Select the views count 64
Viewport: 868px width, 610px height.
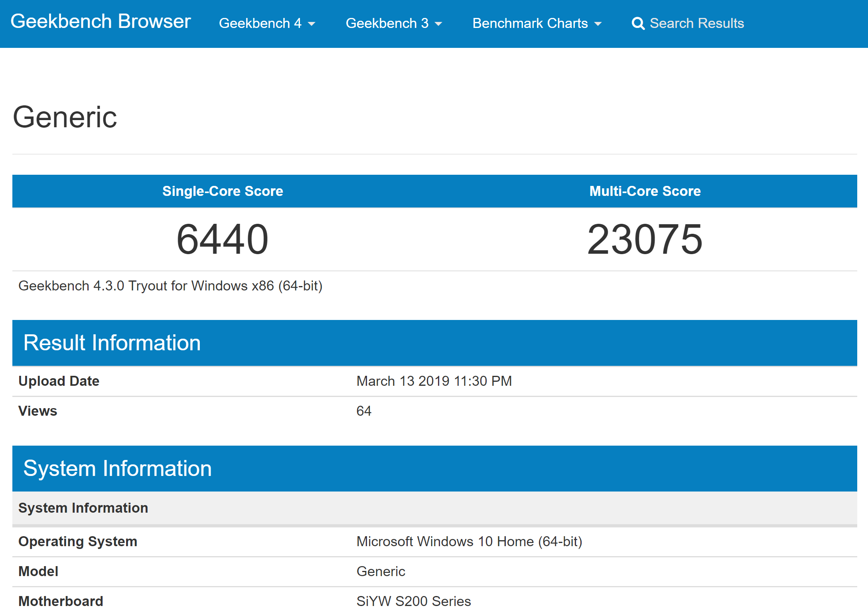[x=364, y=411]
